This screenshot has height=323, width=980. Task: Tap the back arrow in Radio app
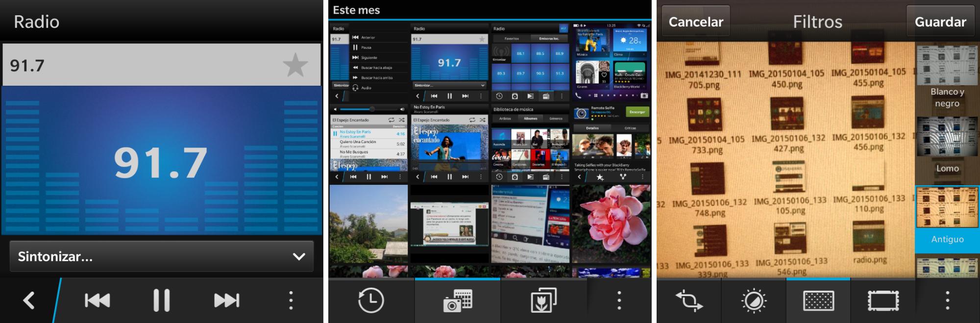point(29,300)
